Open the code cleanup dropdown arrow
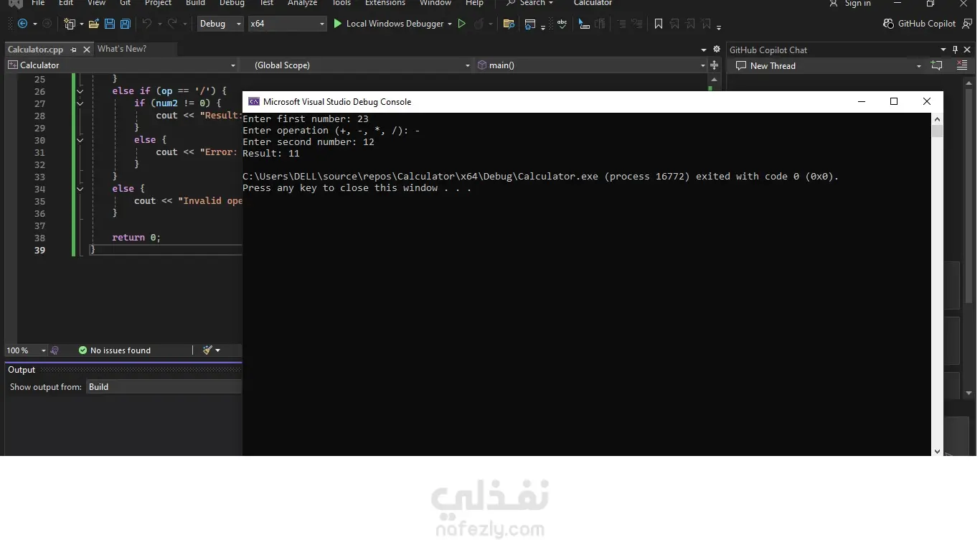Viewport: 980px width, 540px height. click(x=217, y=350)
